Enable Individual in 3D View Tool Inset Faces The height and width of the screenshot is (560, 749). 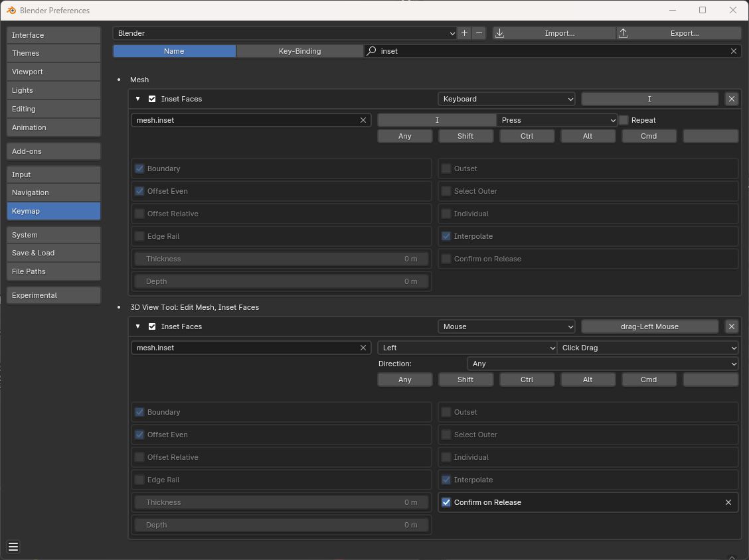point(446,457)
